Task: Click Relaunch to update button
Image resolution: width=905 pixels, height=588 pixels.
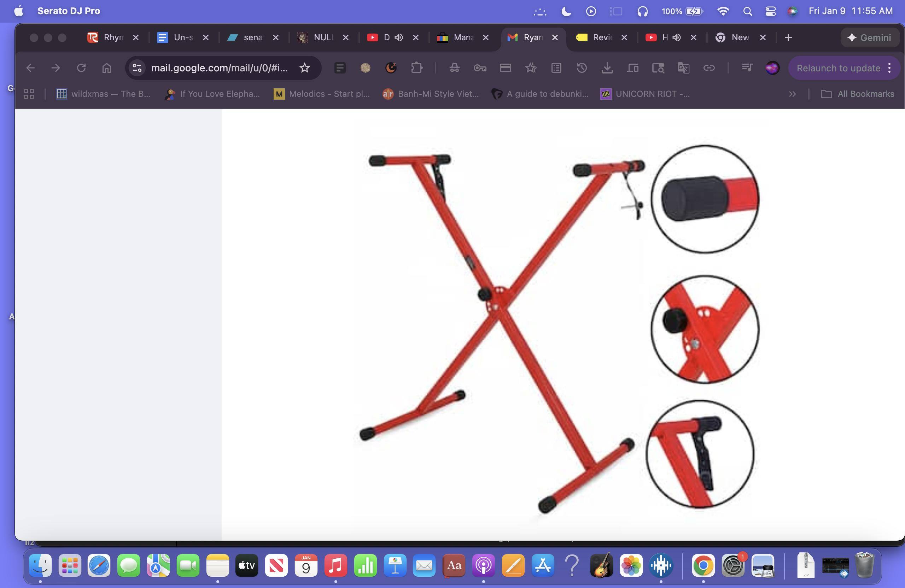Action: point(838,68)
